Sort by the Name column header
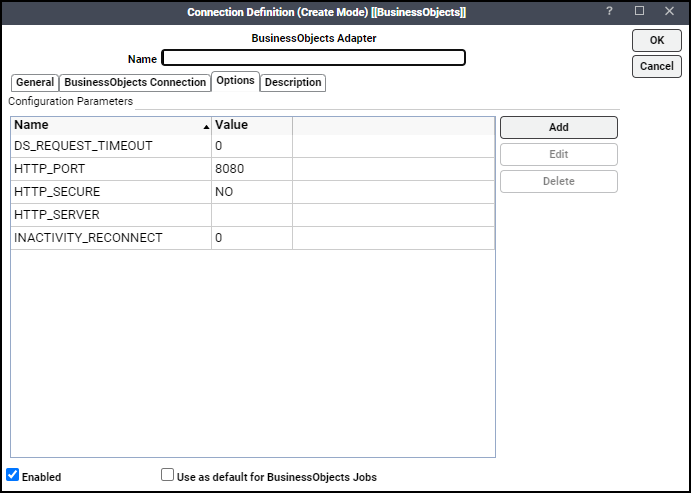691x493 pixels. click(x=111, y=126)
